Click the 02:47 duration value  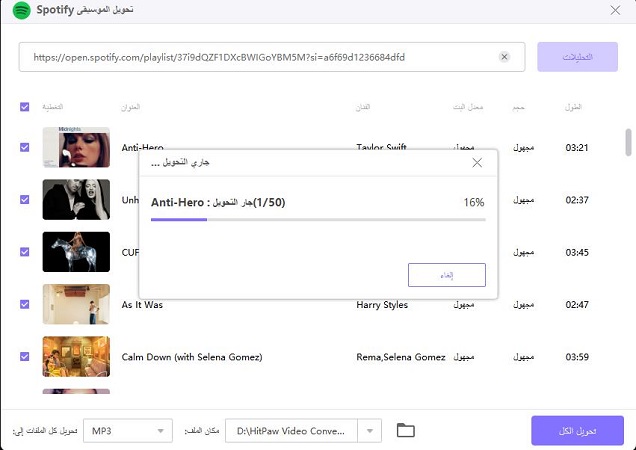(577, 305)
